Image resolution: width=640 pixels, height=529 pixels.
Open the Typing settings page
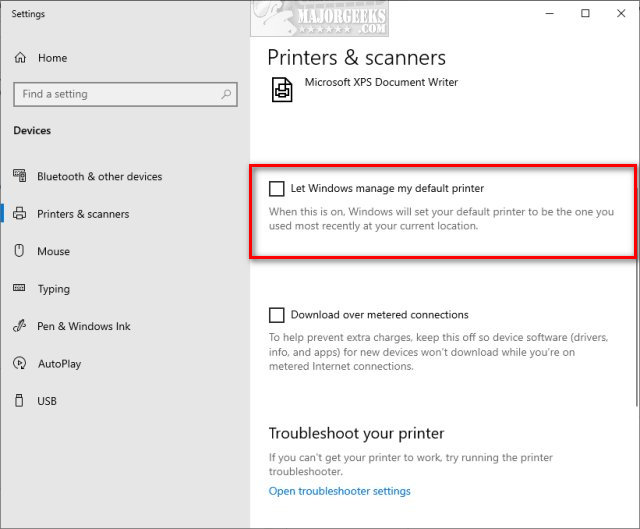[53, 289]
